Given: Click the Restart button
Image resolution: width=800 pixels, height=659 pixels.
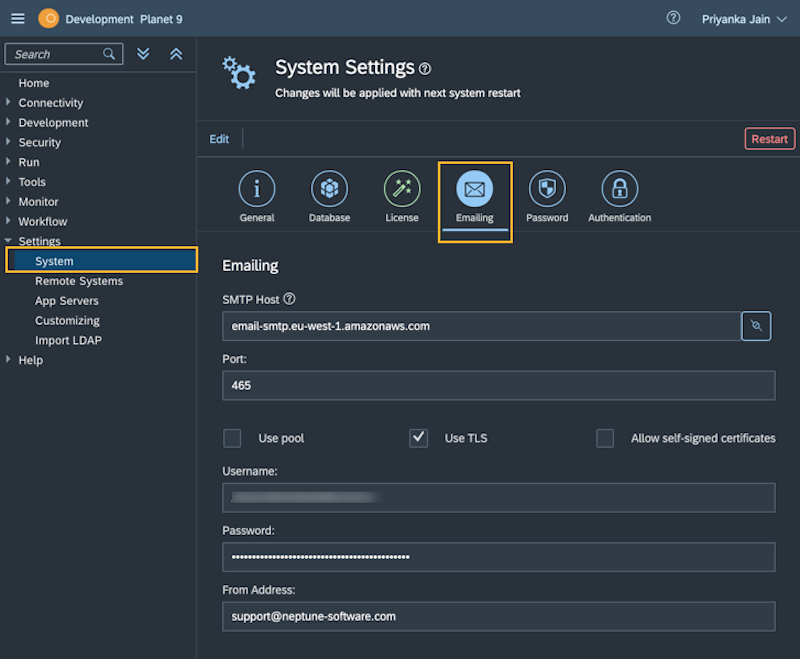Looking at the screenshot, I should click(769, 139).
